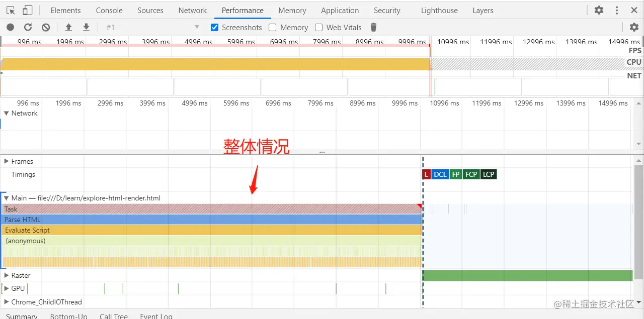
Task: Save the profile with the download icon
Action: coord(86,27)
